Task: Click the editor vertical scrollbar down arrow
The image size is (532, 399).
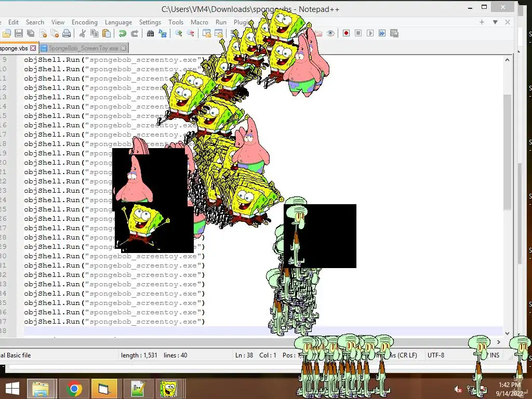Action: pyautogui.click(x=507, y=333)
